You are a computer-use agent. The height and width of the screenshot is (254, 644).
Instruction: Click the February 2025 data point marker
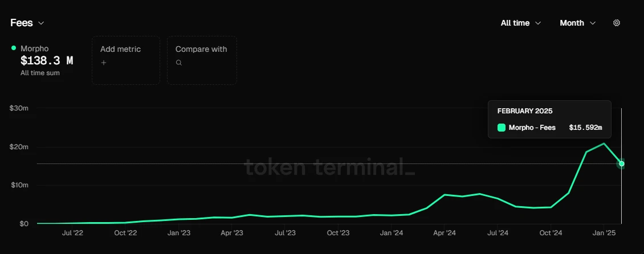point(622,164)
